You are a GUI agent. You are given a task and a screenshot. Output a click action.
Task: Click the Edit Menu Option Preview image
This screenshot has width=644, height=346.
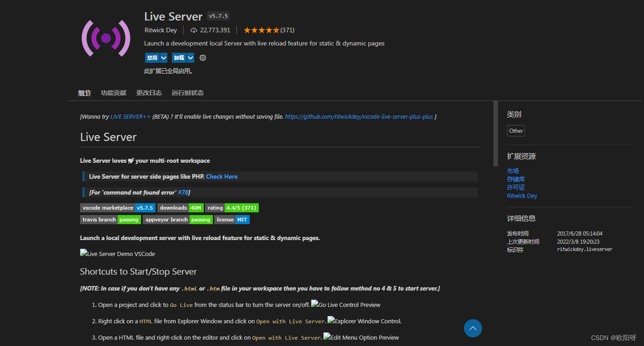(x=361, y=337)
